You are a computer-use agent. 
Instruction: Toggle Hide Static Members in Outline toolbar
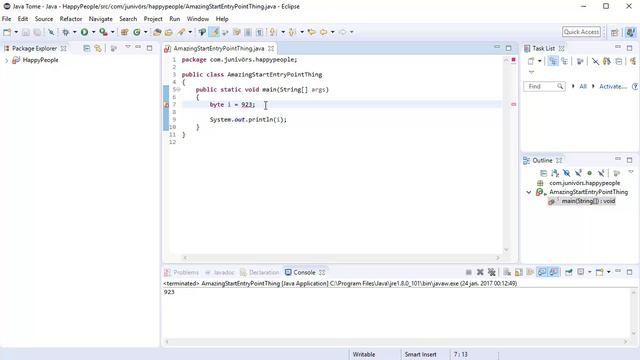pyautogui.click(x=578, y=173)
